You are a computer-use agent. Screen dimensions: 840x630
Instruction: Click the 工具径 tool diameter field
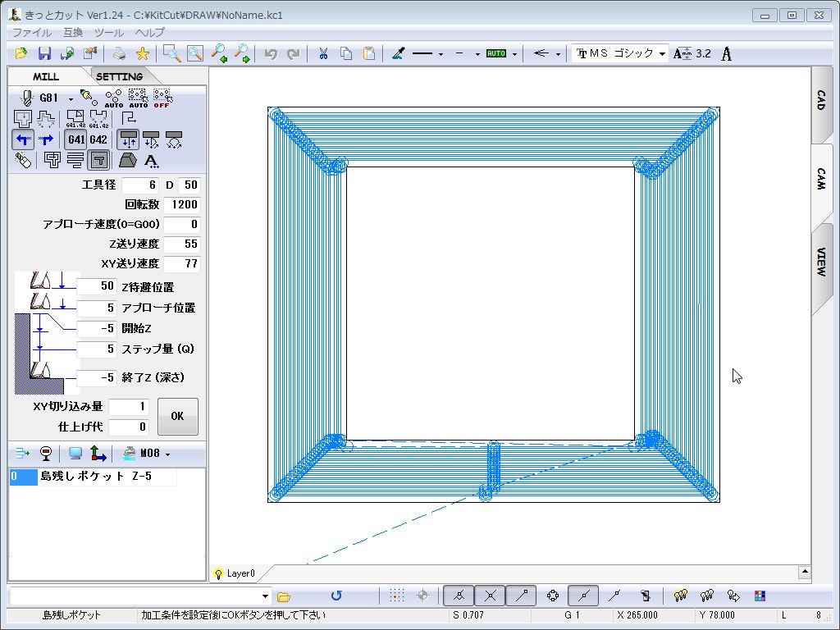139,185
